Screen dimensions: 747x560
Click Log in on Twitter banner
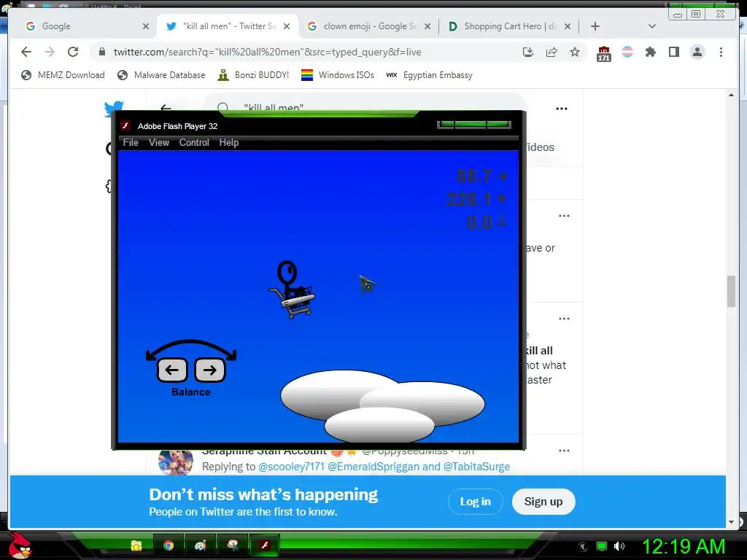click(475, 502)
